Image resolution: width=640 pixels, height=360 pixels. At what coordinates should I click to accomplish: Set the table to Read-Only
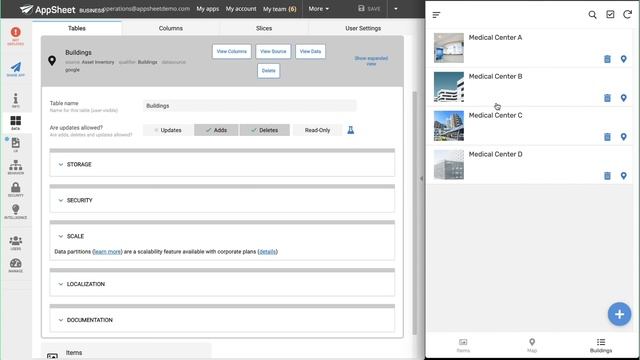tap(317, 130)
